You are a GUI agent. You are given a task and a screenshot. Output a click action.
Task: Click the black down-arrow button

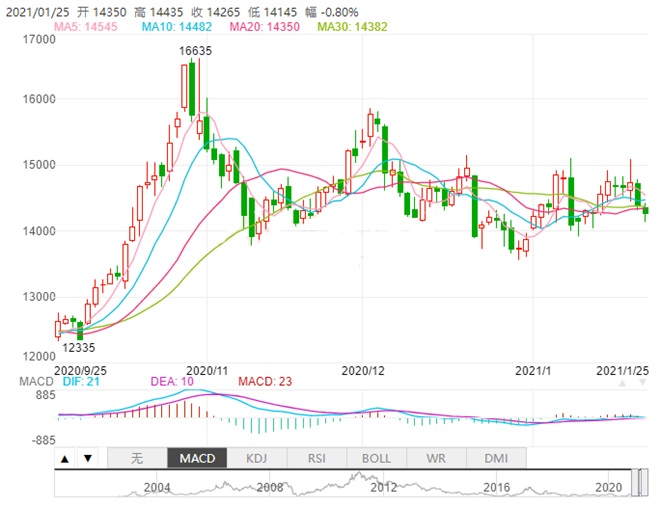pos(88,458)
